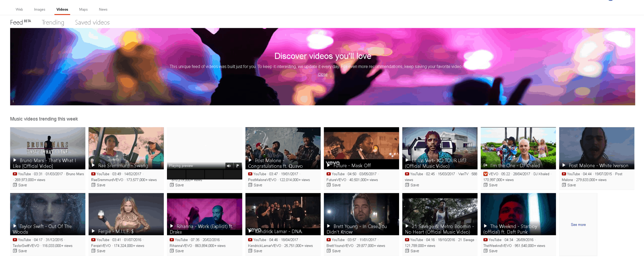Save The Weeknd Starboy video
Image resolution: width=644 pixels, height=260 pixels.
tap(491, 251)
